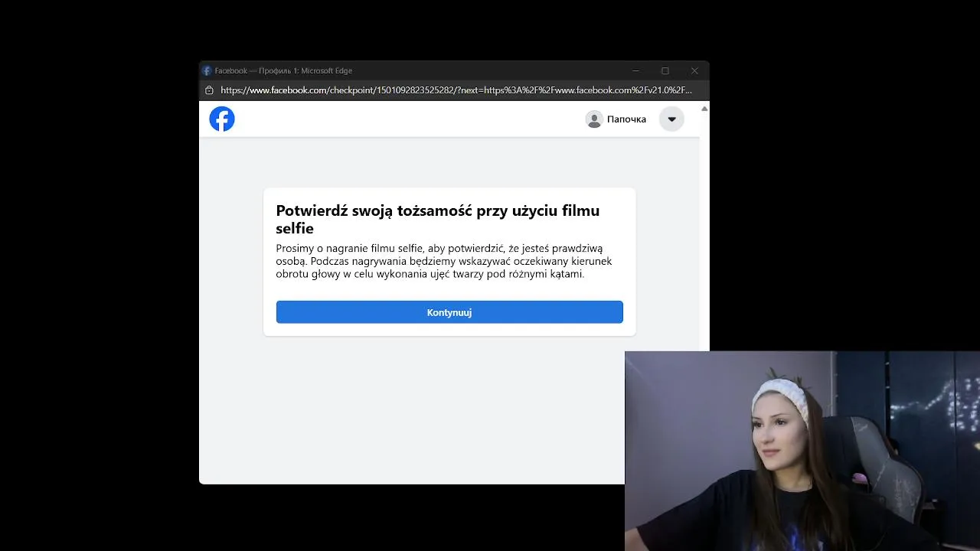Click the Facebook favicon in title bar
Viewport: 980px width, 551px height.
(207, 70)
